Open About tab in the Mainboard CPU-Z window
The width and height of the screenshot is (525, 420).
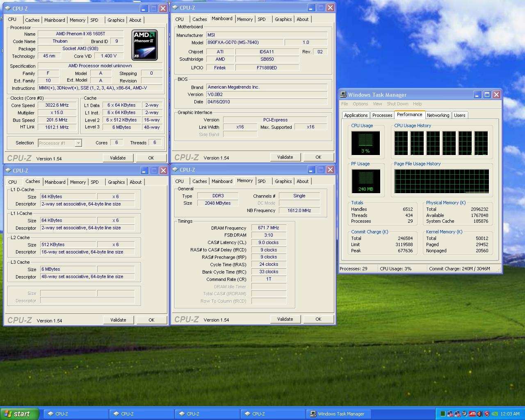point(302,19)
